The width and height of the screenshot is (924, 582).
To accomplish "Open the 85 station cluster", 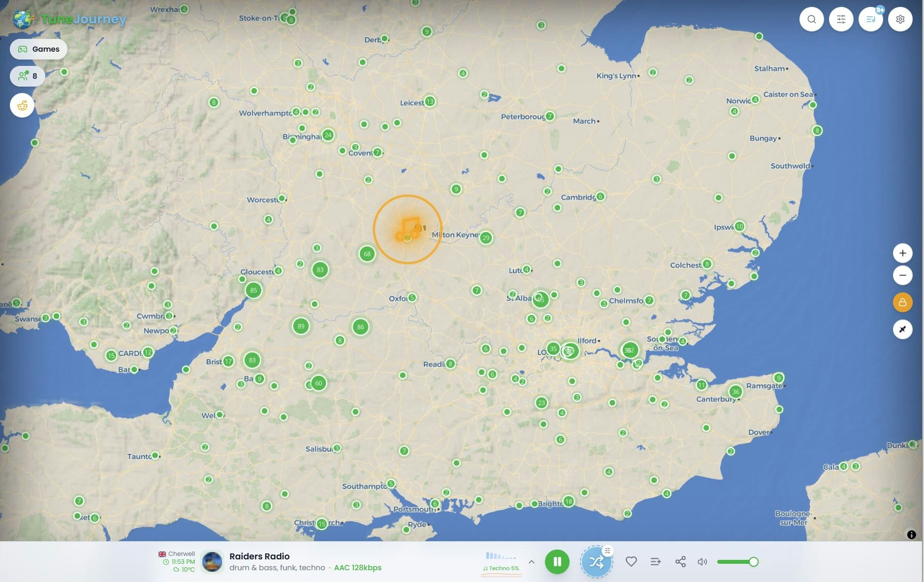I will click(x=254, y=290).
